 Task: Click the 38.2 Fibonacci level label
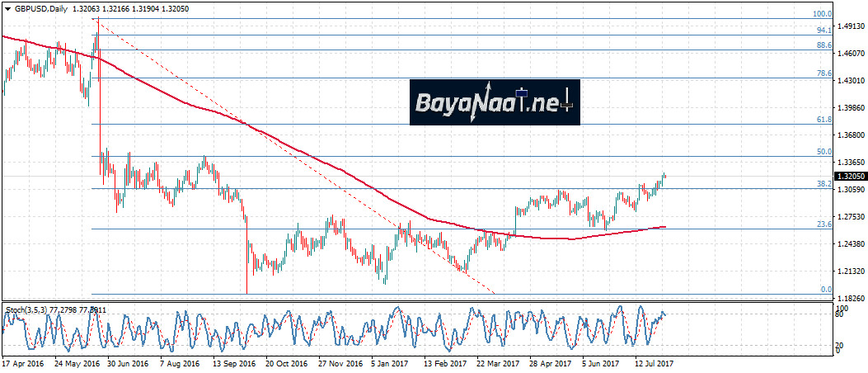[x=823, y=184]
